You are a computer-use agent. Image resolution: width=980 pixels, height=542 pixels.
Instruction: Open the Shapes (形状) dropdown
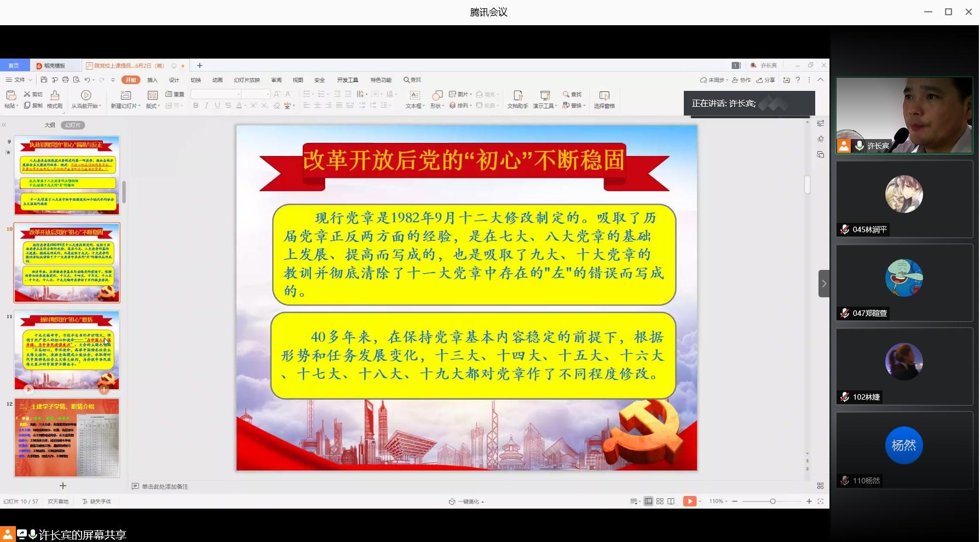437,106
